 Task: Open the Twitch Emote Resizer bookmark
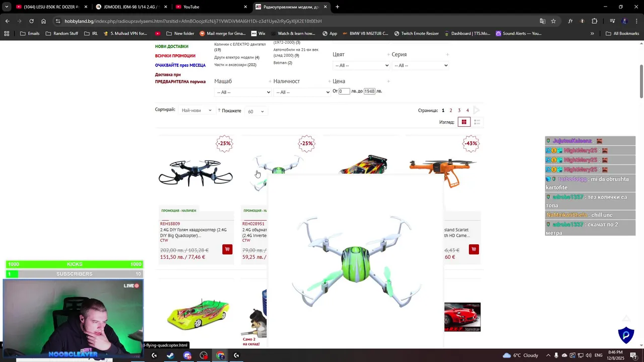(416, 34)
